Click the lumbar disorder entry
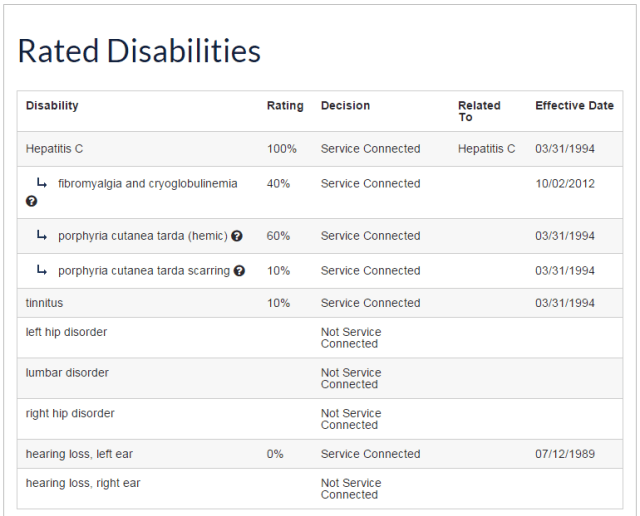 coord(67,373)
